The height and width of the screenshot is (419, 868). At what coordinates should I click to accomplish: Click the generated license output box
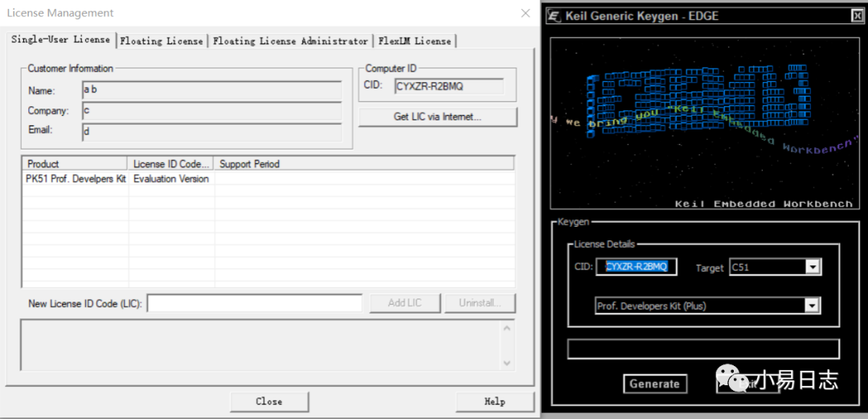click(x=703, y=348)
